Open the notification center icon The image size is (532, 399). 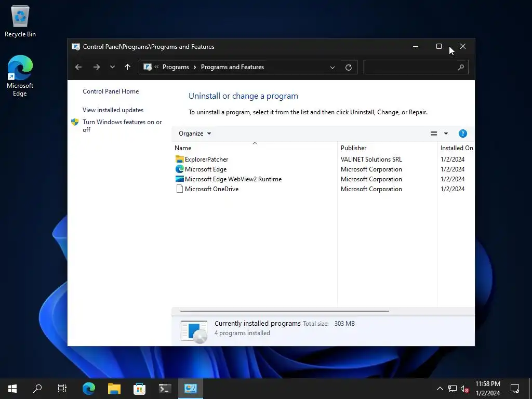[515, 389]
